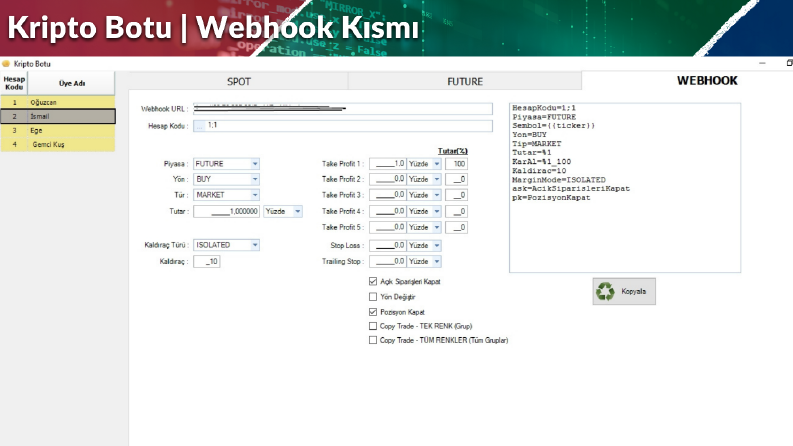Click the Kopyala button

624,291
